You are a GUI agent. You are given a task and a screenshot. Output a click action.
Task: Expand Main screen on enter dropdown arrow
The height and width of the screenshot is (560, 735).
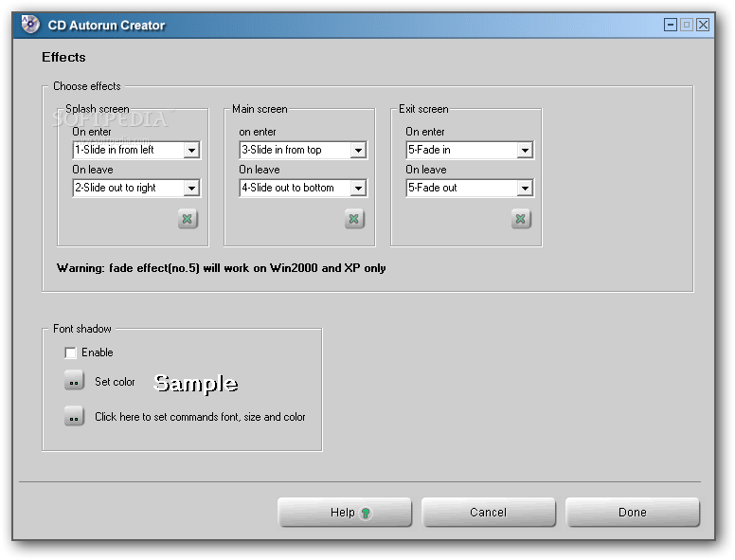(x=358, y=150)
